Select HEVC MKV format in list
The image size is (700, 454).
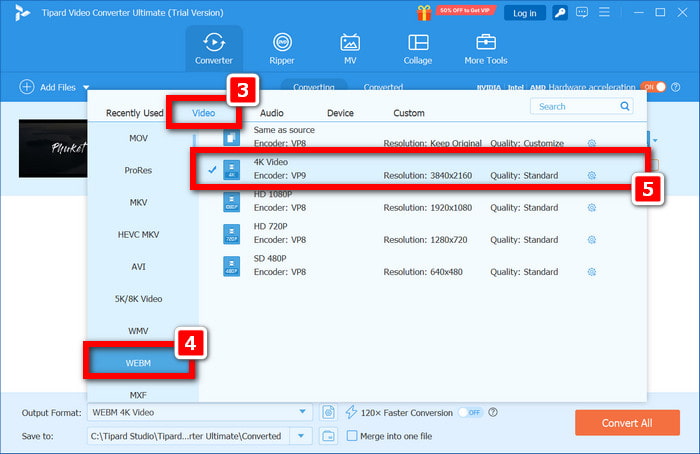pyautogui.click(x=138, y=234)
